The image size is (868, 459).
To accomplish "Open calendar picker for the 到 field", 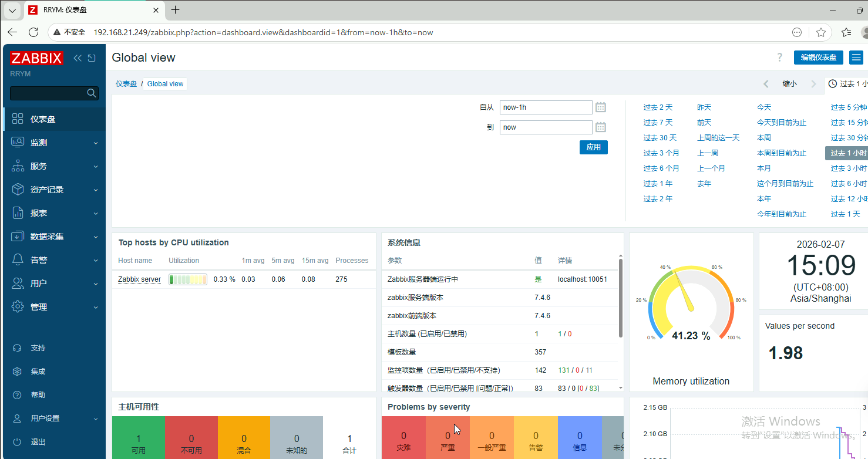I will click(x=600, y=127).
